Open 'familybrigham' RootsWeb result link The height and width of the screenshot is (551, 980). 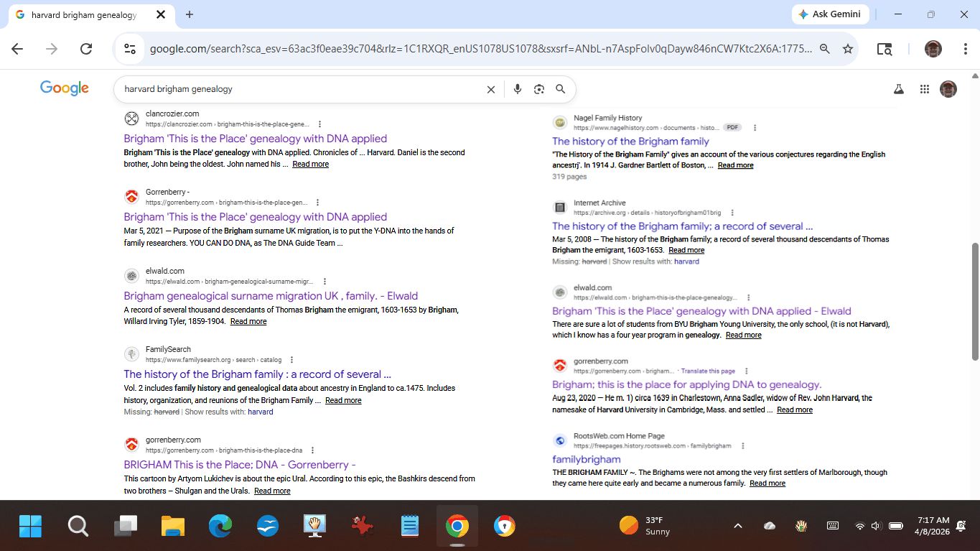coord(586,459)
